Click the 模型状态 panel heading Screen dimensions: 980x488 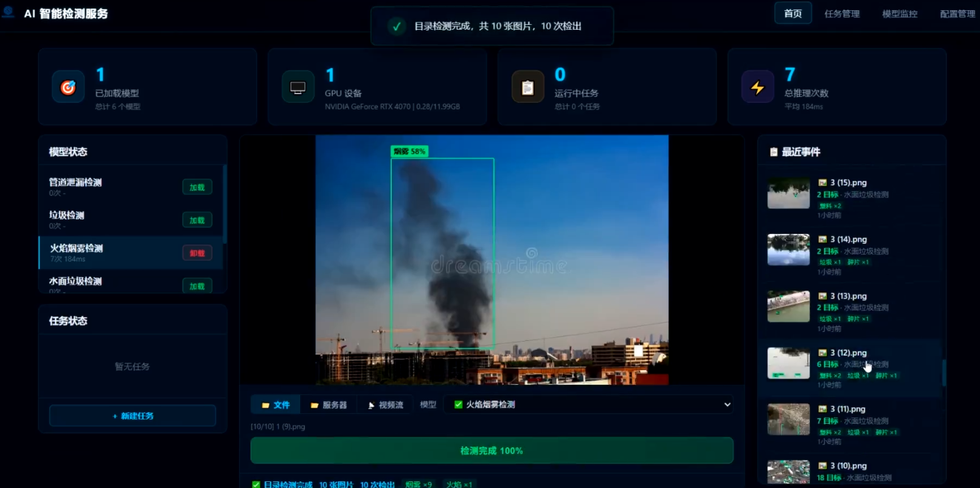pos(68,152)
